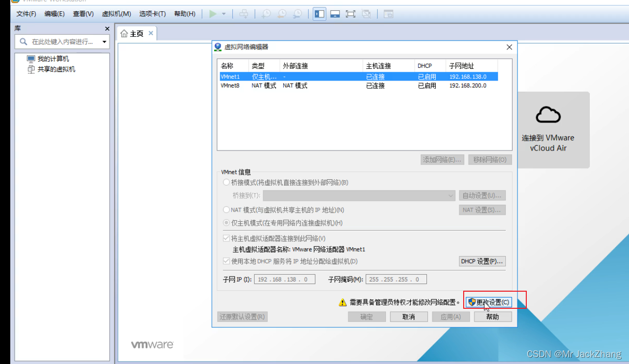629x364 pixels.
Task: Select the VMnet1 network row
Action: point(359,77)
